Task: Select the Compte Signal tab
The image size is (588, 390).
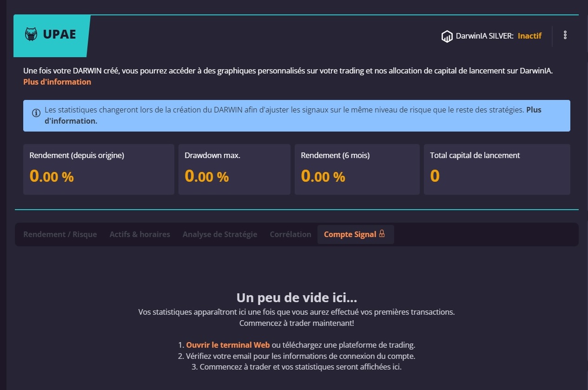Action: [x=350, y=234]
